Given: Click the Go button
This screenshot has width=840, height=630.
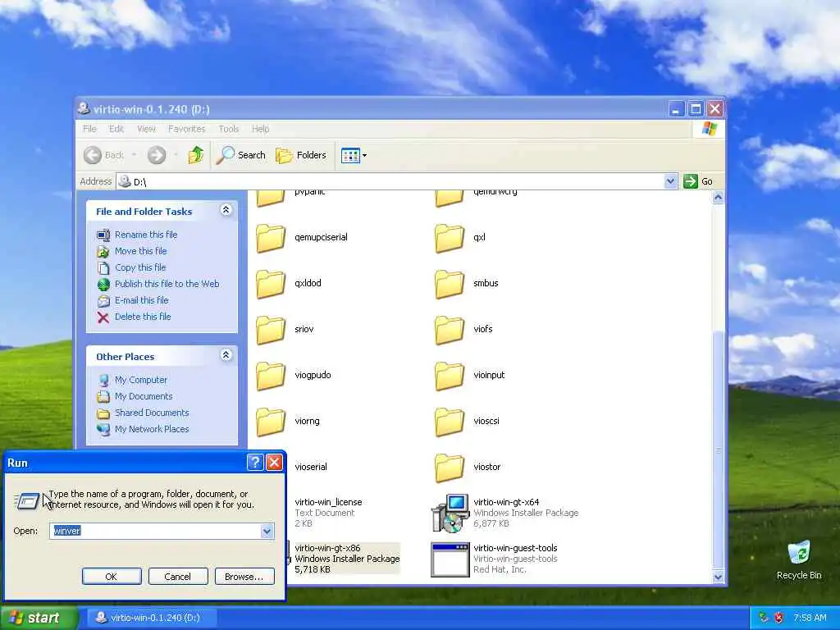Looking at the screenshot, I should pos(698,181).
